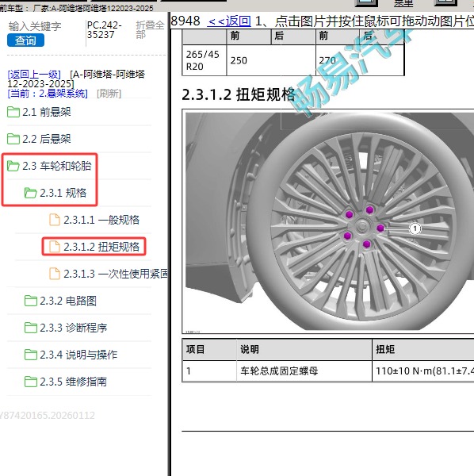
Task: Click the 270 pressure value cell
Action: [x=360, y=60]
